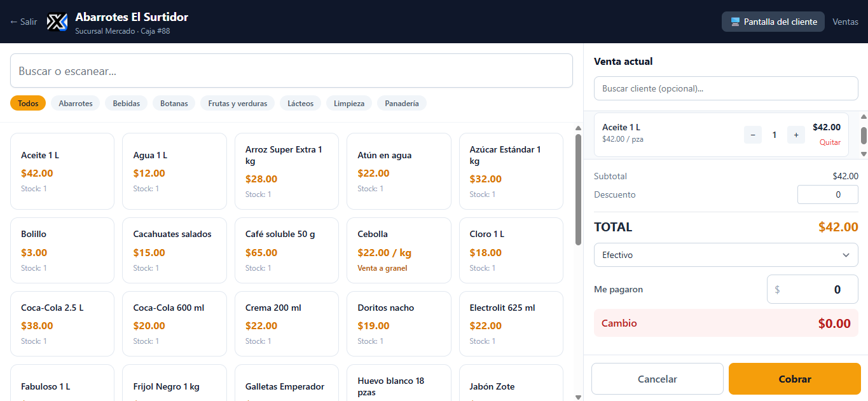Screen dimensions: 868x401
Task: Add Crema 200 ml product
Action: tap(287, 323)
